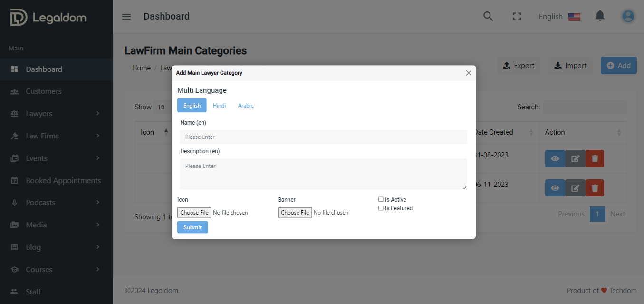
Task: Click Choose File for Banner
Action: [295, 213]
